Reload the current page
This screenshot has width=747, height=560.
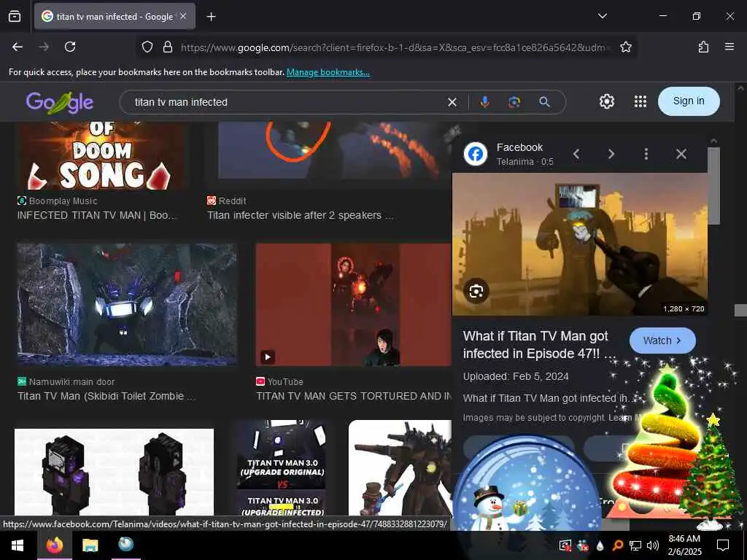[70, 47]
